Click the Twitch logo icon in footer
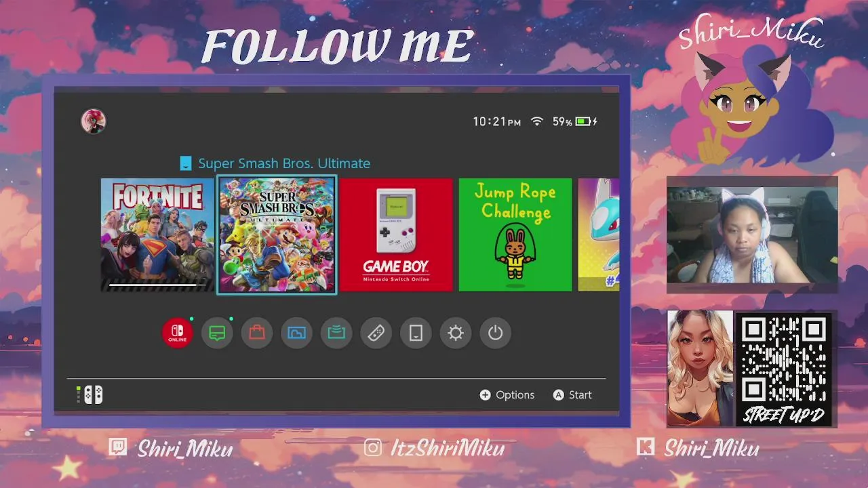The image size is (868, 488). [118, 447]
